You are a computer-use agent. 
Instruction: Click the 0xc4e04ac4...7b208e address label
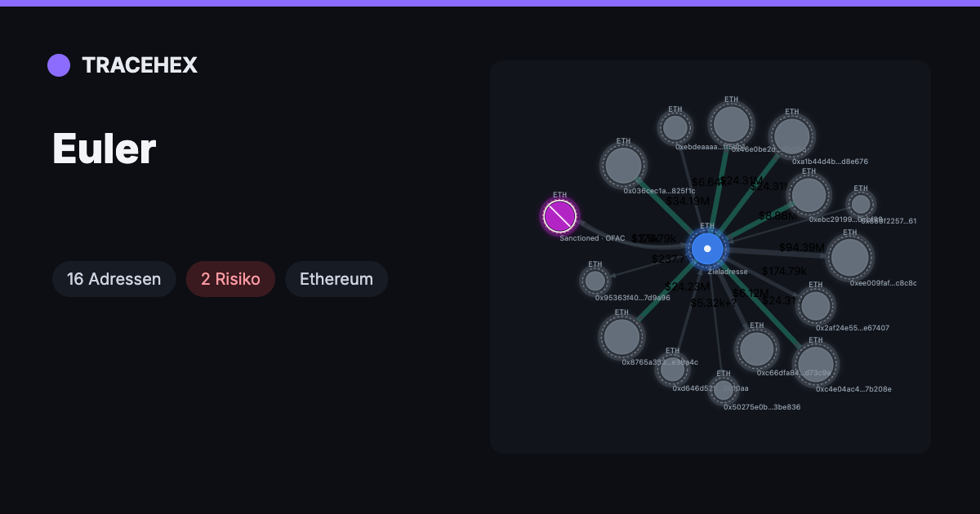853,389
